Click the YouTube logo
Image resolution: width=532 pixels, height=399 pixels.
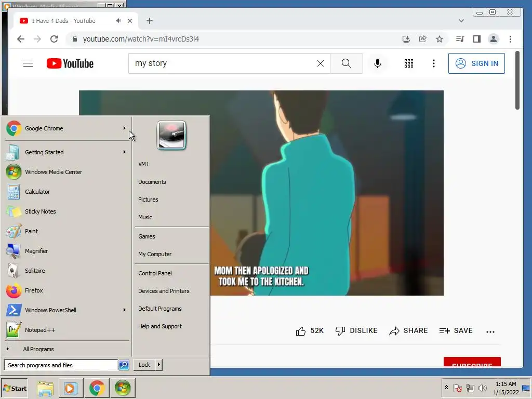point(70,63)
